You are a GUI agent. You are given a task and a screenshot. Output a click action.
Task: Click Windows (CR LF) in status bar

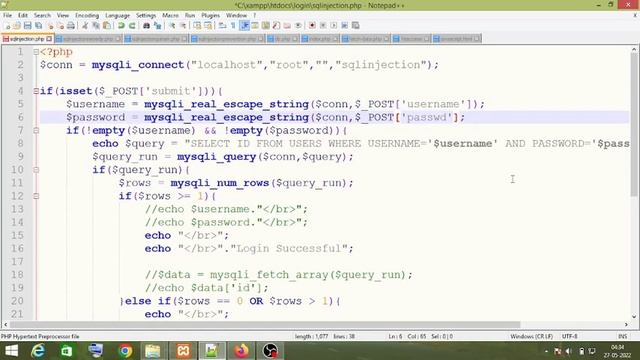coord(531,336)
